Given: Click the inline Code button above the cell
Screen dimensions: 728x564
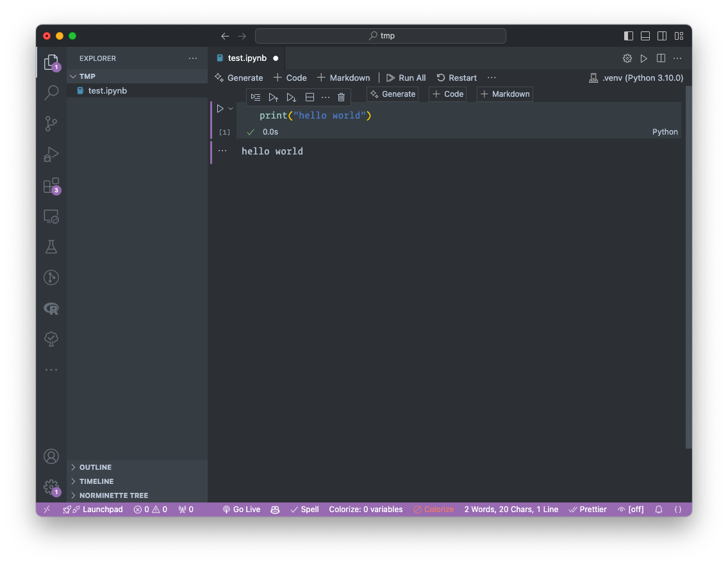Looking at the screenshot, I should tap(448, 94).
